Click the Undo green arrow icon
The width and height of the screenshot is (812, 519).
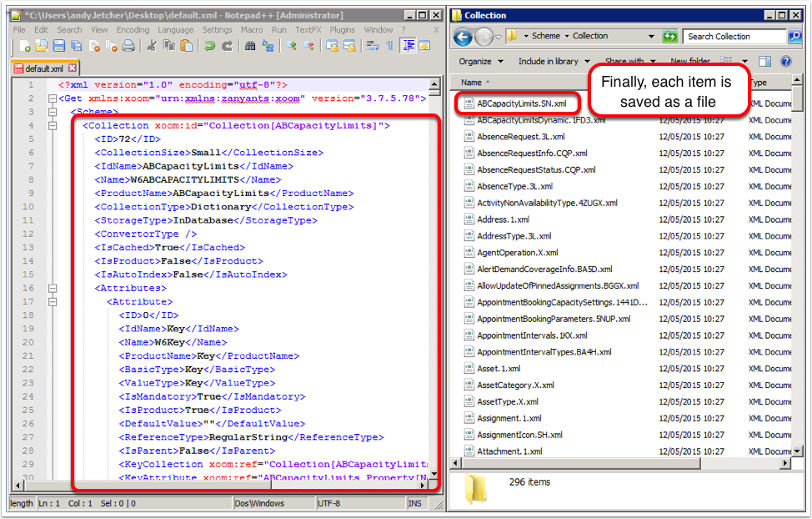pos(210,47)
